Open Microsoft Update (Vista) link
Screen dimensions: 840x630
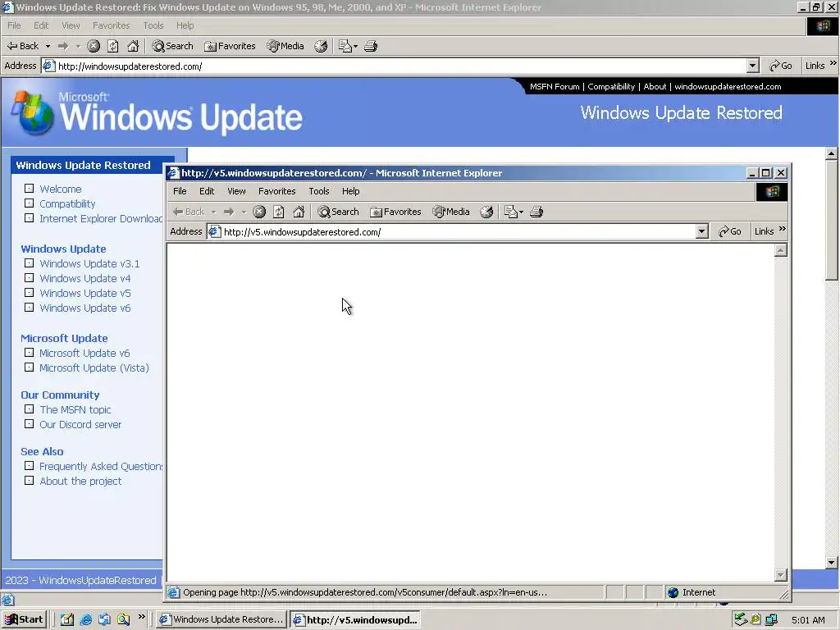pos(94,368)
